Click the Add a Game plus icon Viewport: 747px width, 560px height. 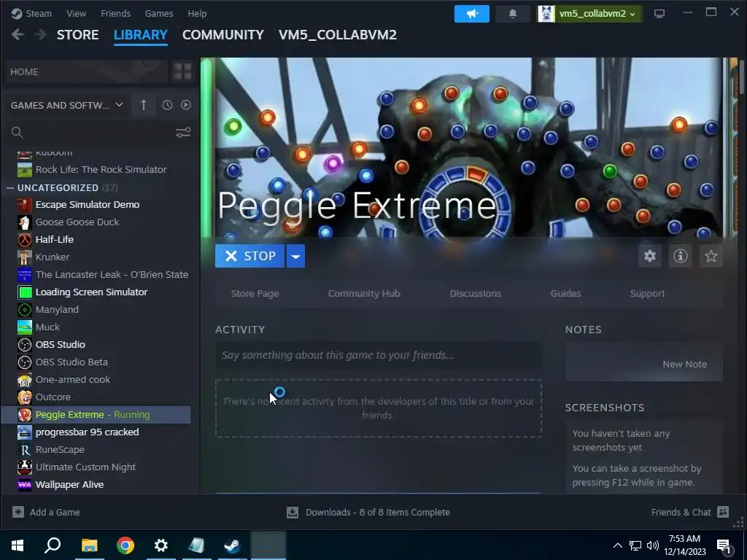18,513
